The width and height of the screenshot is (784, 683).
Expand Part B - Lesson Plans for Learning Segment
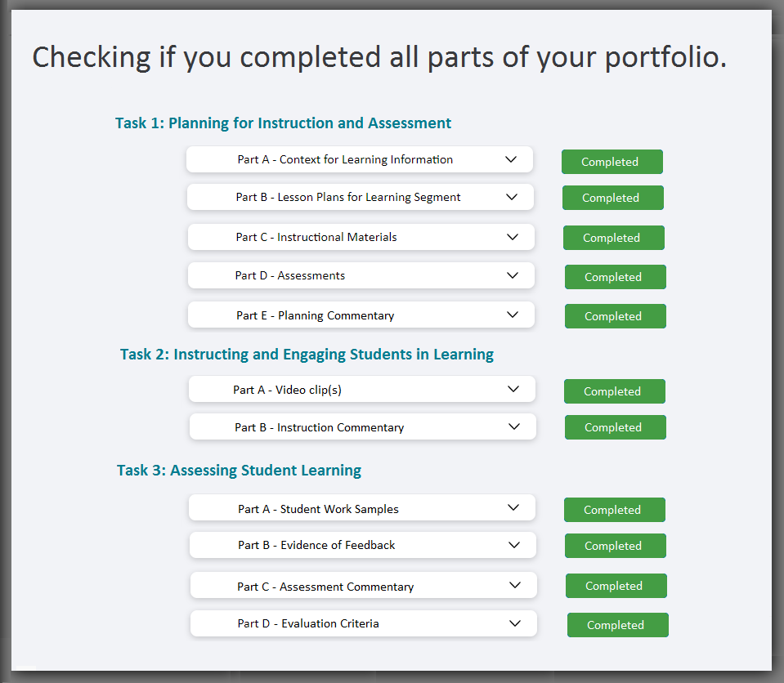512,197
